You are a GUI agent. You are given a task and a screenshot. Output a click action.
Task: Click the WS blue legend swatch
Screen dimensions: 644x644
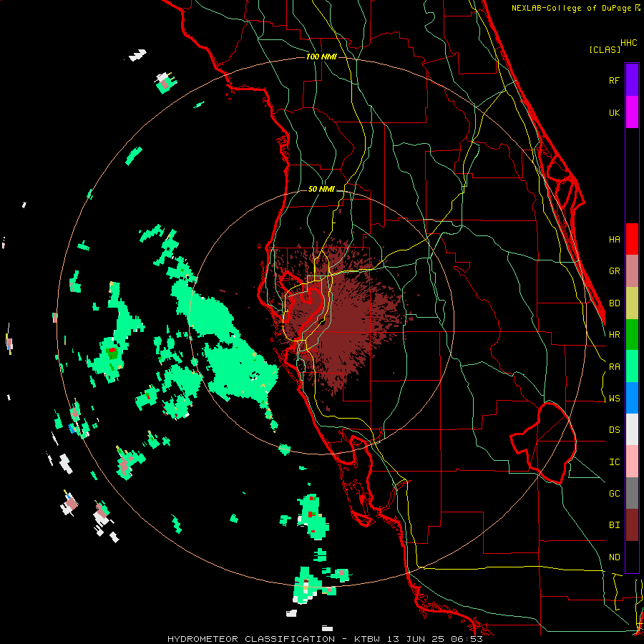tap(632, 398)
